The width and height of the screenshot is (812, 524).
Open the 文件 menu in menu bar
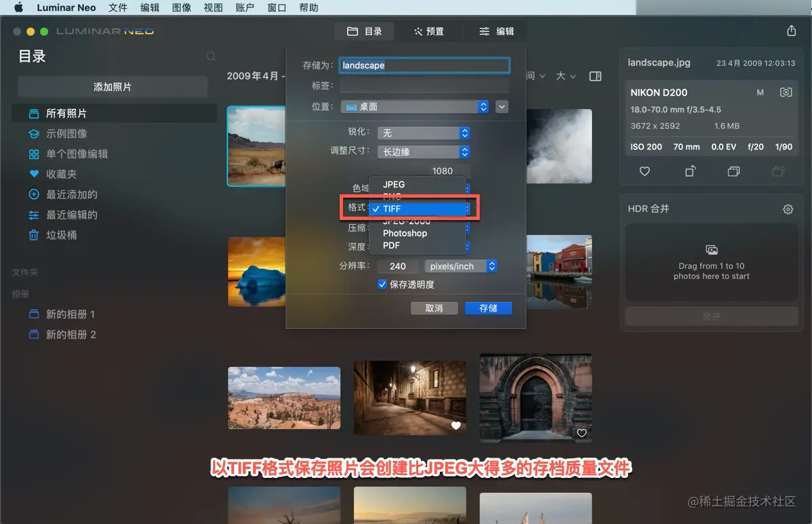click(x=118, y=8)
